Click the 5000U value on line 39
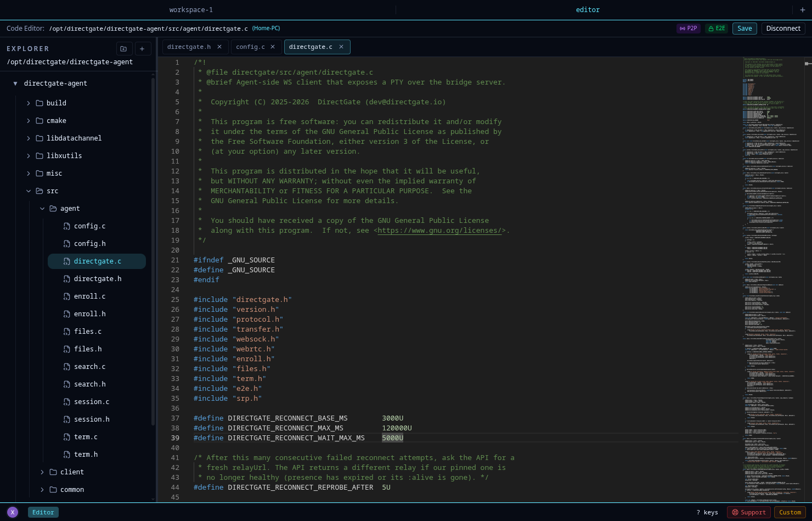 click(392, 438)
